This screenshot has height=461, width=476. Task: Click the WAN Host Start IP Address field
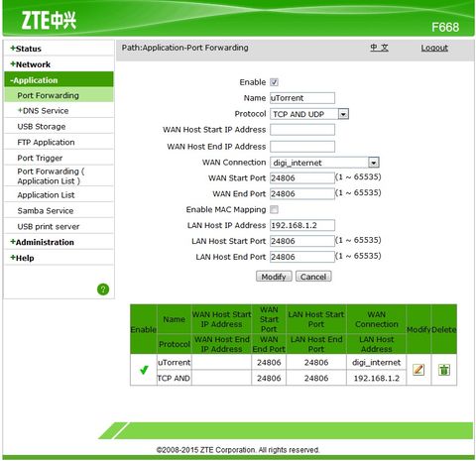point(302,130)
